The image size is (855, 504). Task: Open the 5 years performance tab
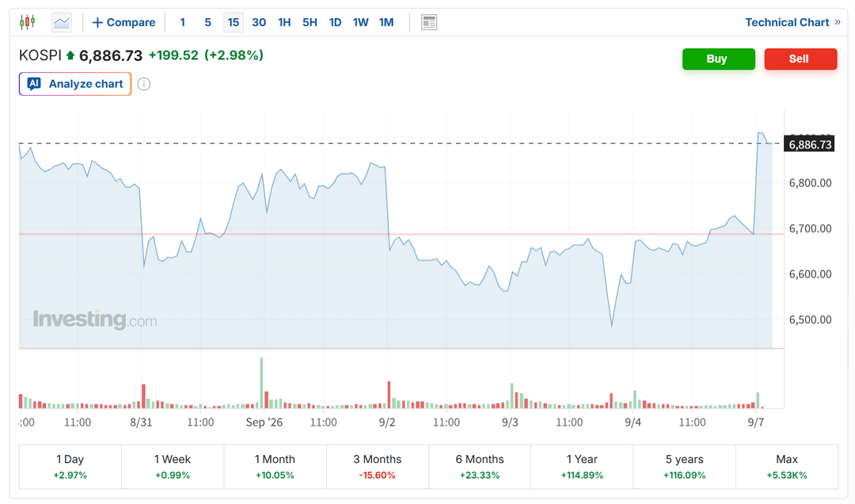[x=684, y=467]
